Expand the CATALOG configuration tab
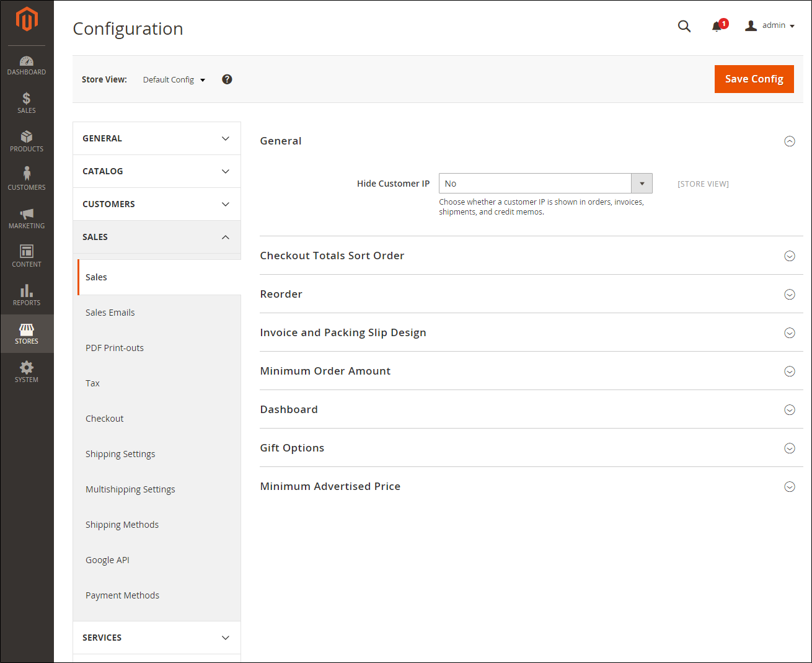Image resolution: width=812 pixels, height=663 pixels. (157, 171)
